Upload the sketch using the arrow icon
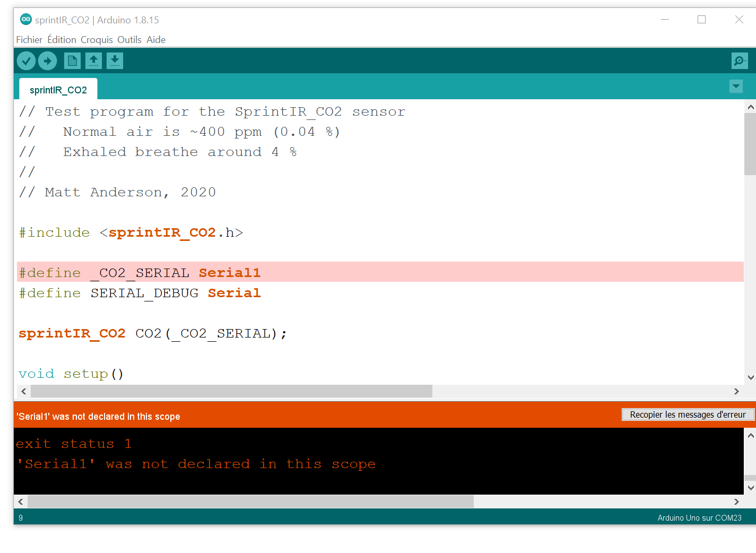Screen dimensions: 756x553 click(47, 61)
